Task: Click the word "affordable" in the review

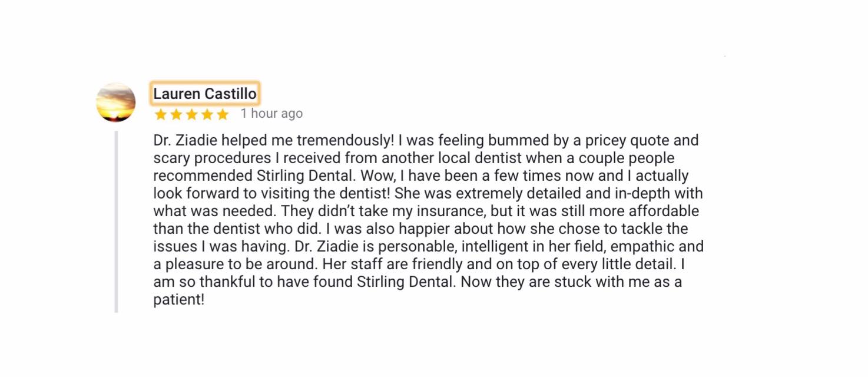Action: (664, 211)
